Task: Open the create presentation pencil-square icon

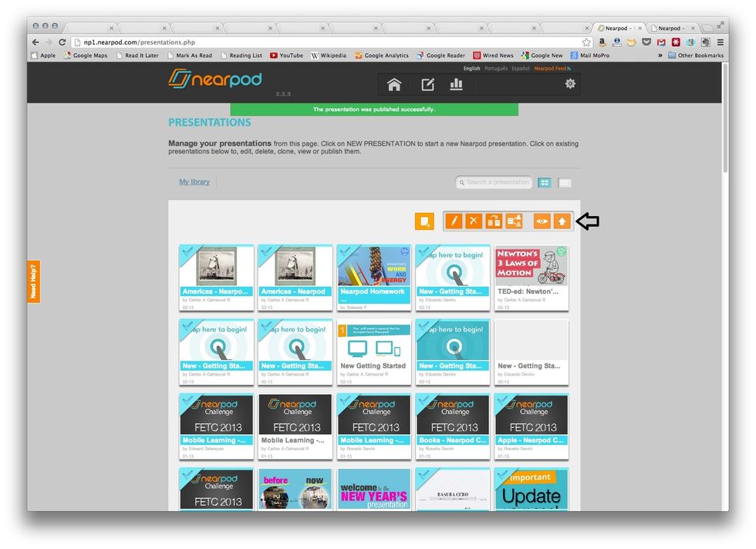Action: click(427, 85)
